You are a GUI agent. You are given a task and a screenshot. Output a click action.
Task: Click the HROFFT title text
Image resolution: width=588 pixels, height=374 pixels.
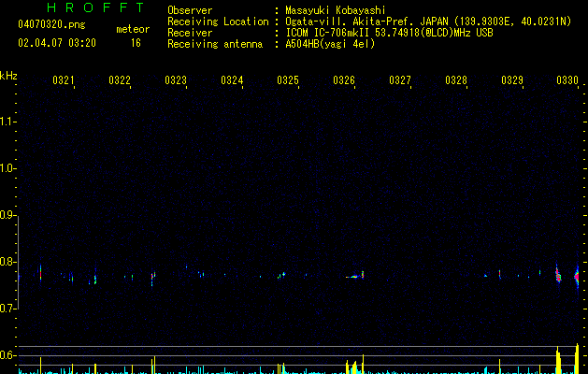pyautogui.click(x=96, y=7)
